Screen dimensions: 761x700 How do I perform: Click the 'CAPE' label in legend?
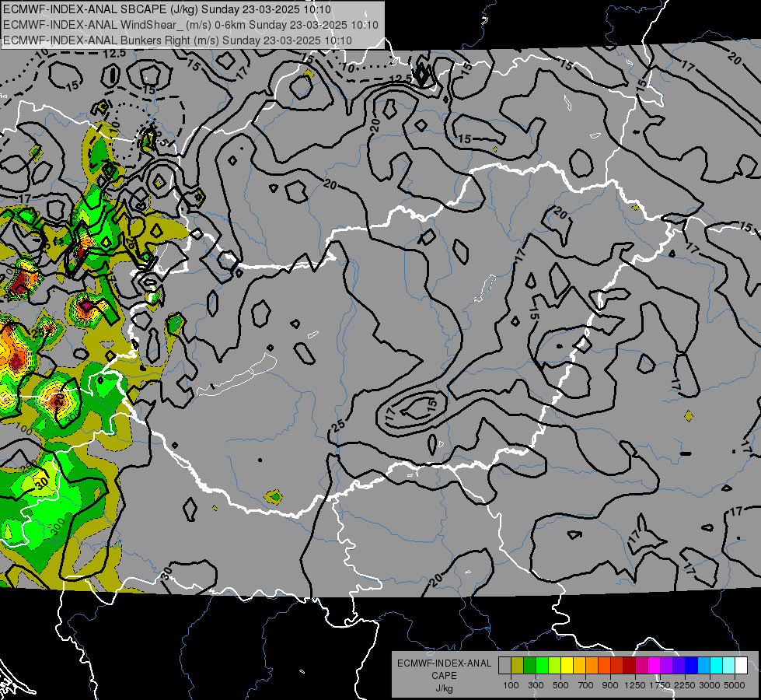pyautogui.click(x=444, y=676)
